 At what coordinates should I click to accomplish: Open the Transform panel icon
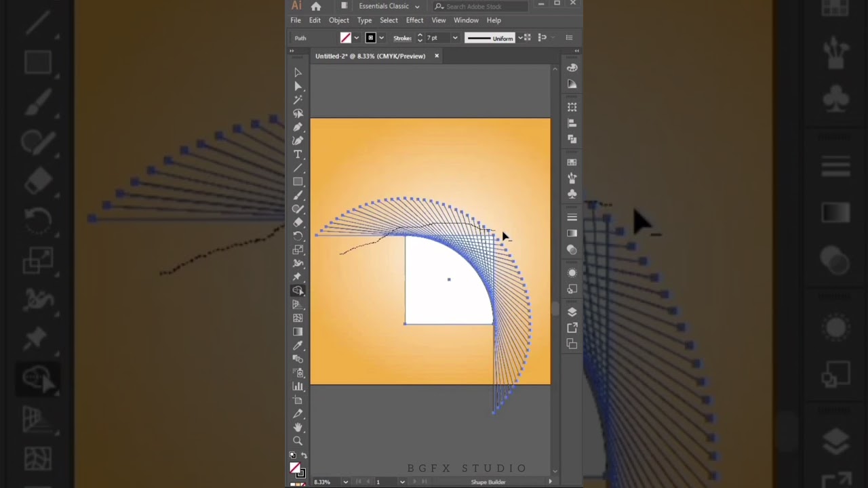point(572,107)
